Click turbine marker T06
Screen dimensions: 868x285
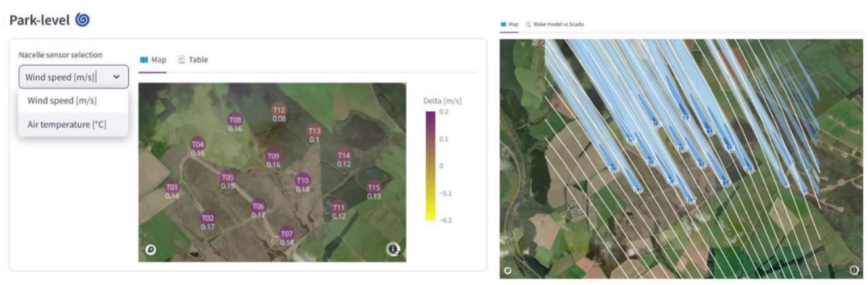tap(258, 206)
